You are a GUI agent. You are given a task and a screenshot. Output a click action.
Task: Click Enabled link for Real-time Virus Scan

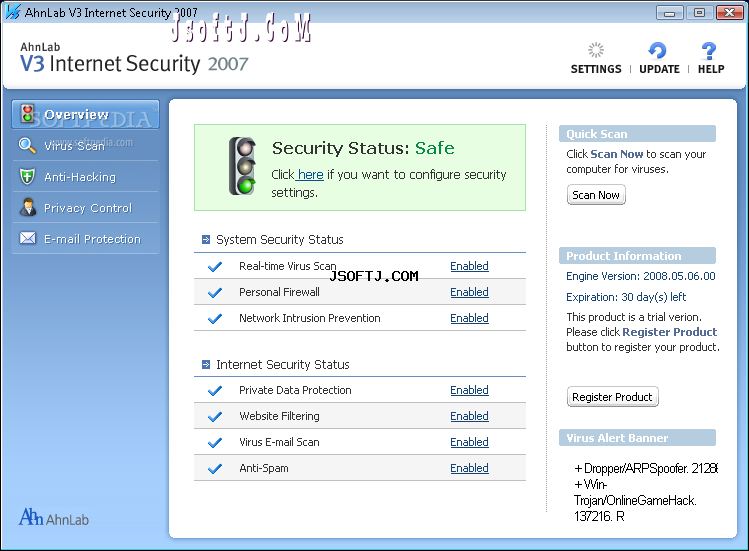(469, 266)
